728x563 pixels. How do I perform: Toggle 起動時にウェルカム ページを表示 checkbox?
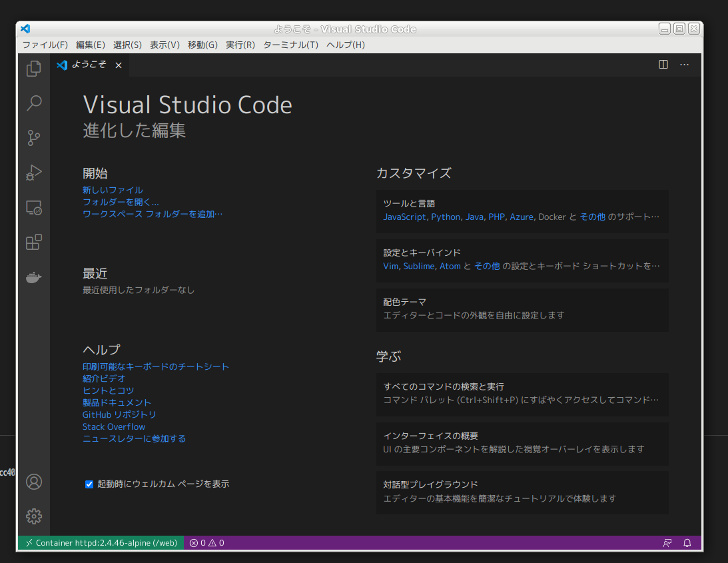[x=89, y=484]
